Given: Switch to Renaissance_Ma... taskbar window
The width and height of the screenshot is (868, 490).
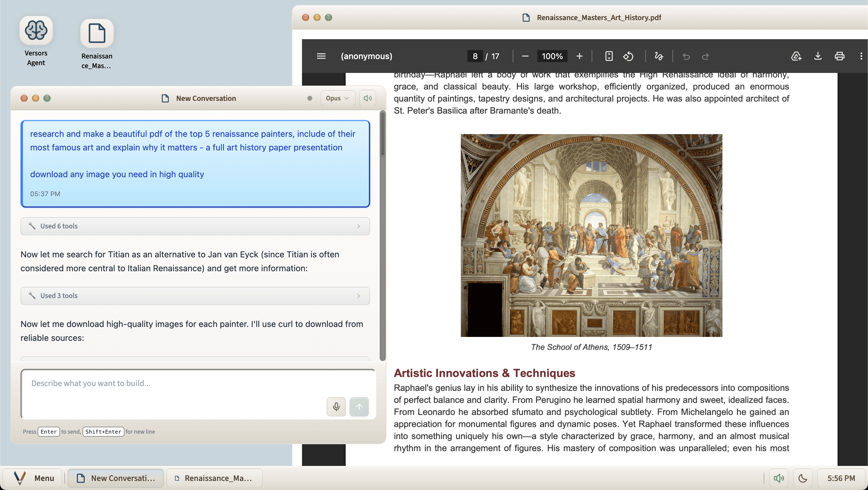Looking at the screenshot, I should click(214, 478).
